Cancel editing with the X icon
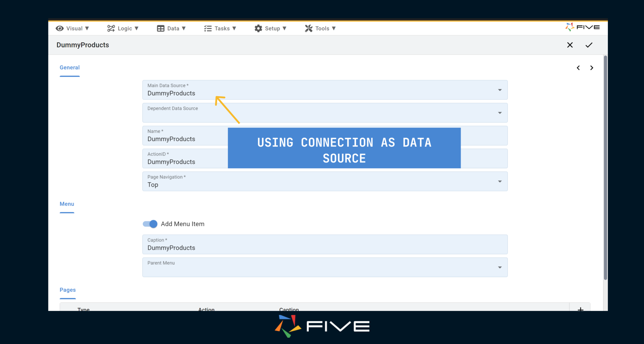Viewport: 644px width, 344px height. (570, 45)
